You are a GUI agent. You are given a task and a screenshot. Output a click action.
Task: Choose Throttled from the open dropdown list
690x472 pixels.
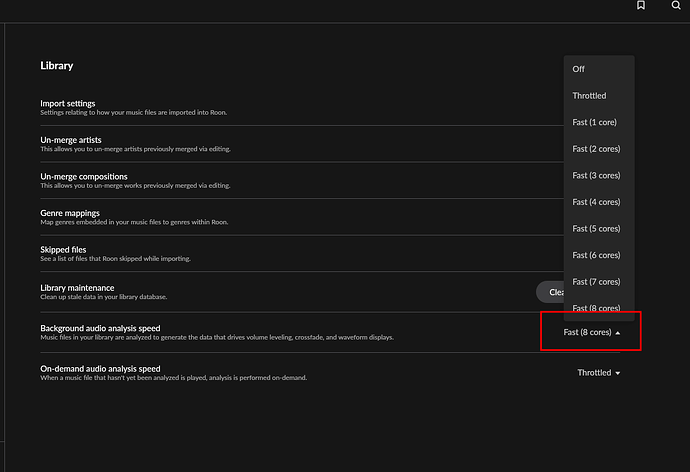(x=589, y=96)
